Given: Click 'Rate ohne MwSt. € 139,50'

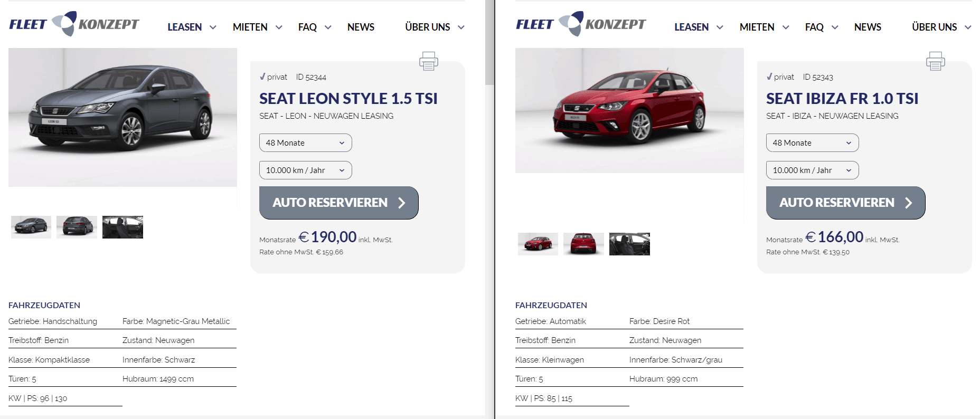Looking at the screenshot, I should (x=808, y=252).
